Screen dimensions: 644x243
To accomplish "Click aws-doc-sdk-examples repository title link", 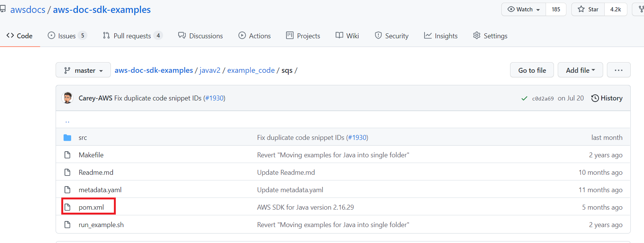I will click(x=102, y=9).
